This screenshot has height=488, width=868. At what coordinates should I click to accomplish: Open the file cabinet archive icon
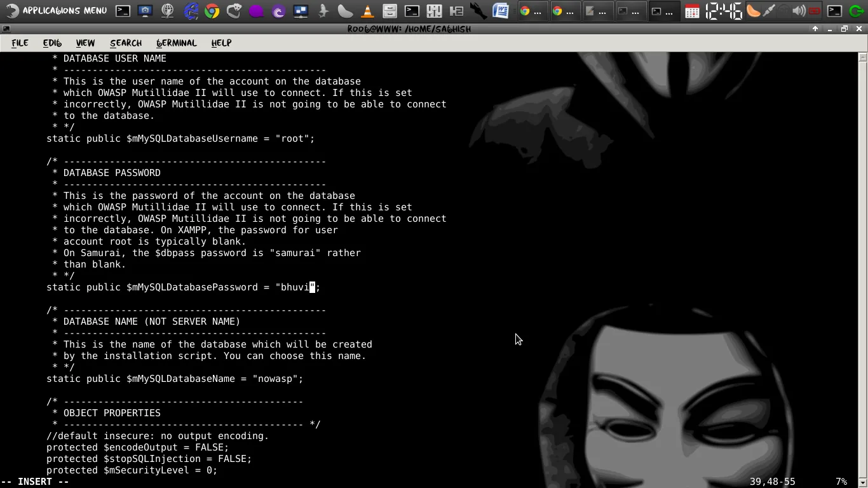tap(390, 11)
